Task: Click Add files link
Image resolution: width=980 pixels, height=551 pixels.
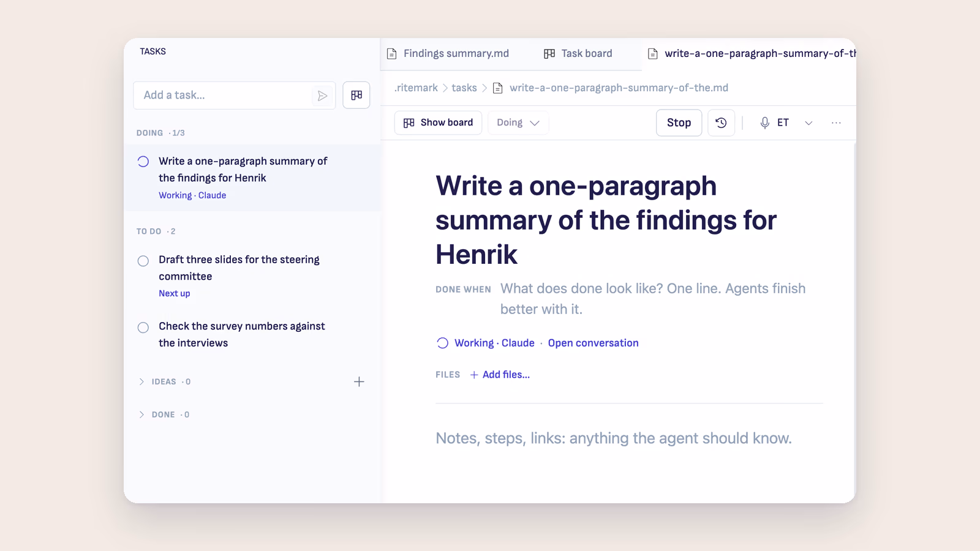Action: click(500, 375)
